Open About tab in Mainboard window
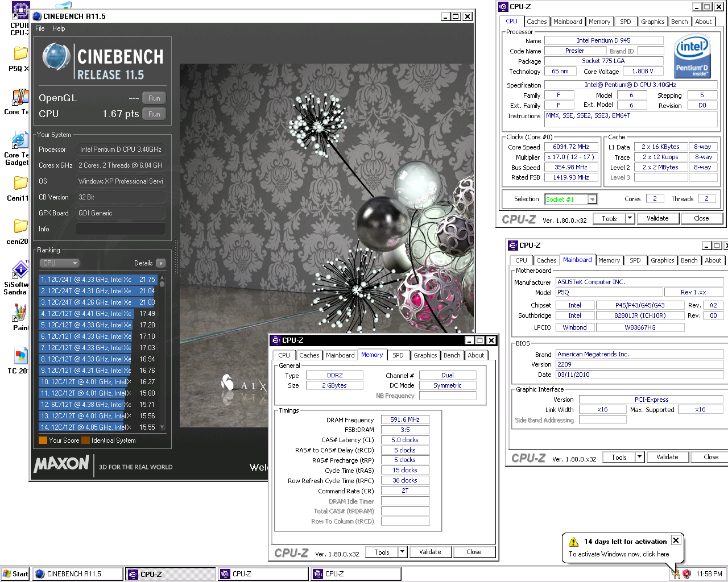Screen dimensions: 728x582 coord(713,260)
